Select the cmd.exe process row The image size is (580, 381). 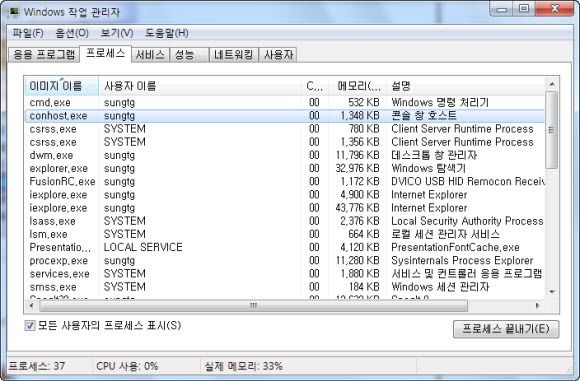[284, 102]
